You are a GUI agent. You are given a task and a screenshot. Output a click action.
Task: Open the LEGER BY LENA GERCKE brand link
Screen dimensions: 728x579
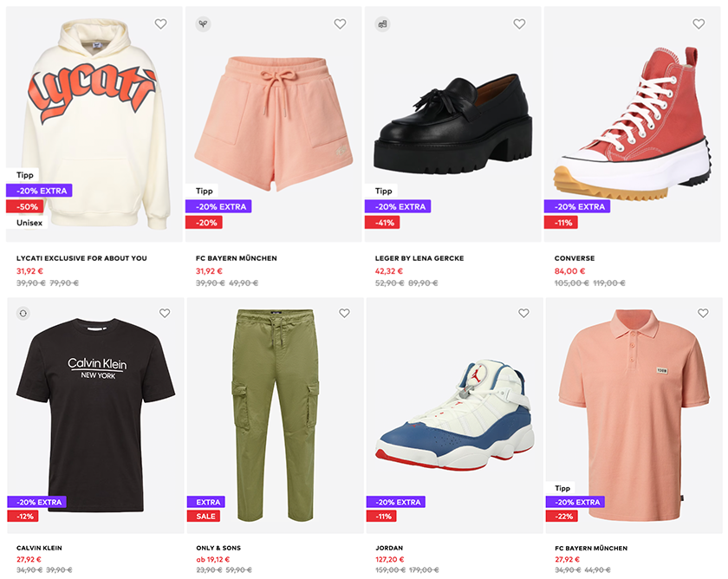419,258
